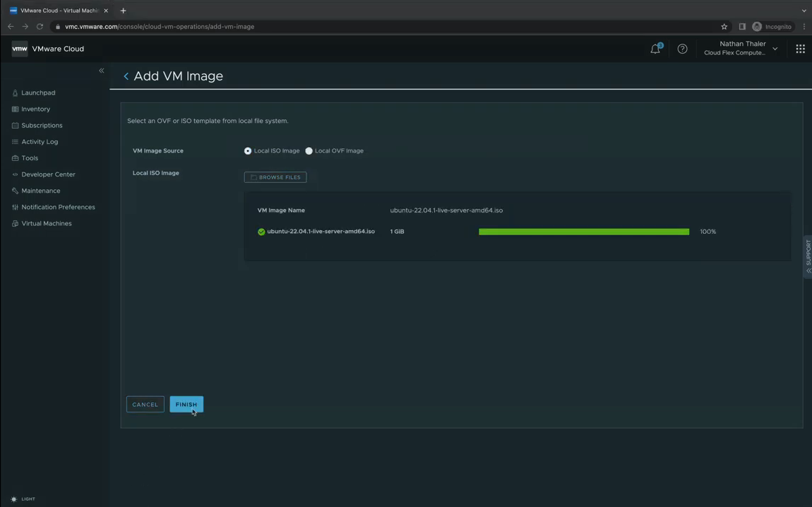The image size is (812, 507).
Task: Click the Maintenance wrench icon
Action: (x=15, y=191)
